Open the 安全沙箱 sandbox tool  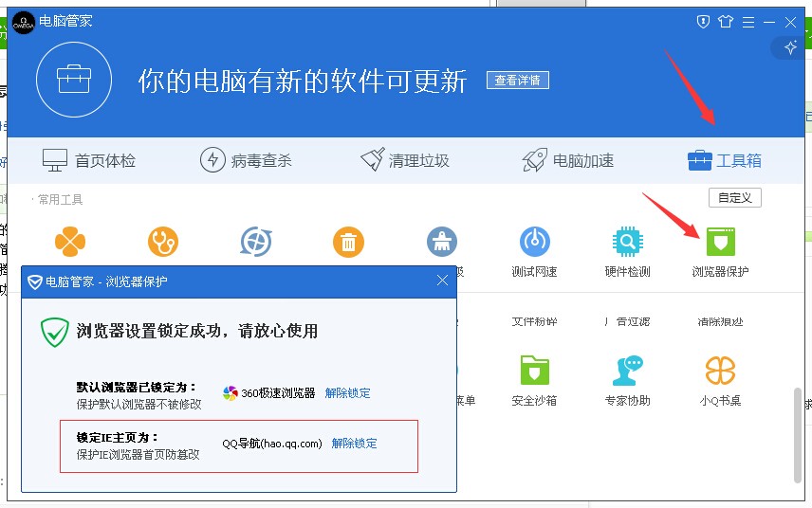point(534,381)
